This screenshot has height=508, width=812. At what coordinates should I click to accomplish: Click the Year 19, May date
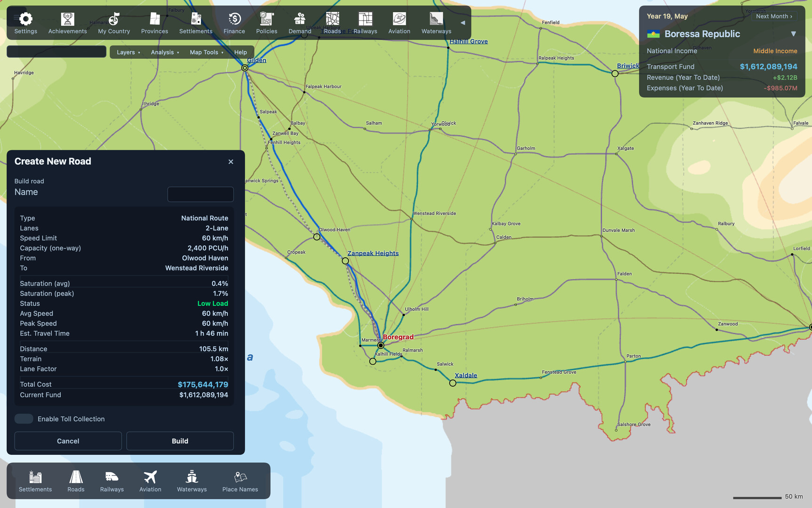pyautogui.click(x=667, y=16)
